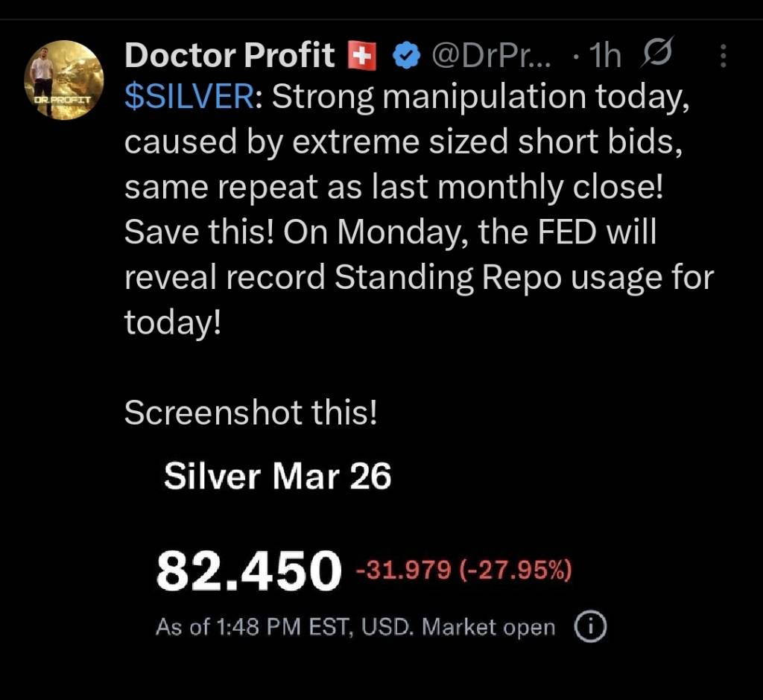Click the Silver Mar 26 title

click(x=277, y=477)
